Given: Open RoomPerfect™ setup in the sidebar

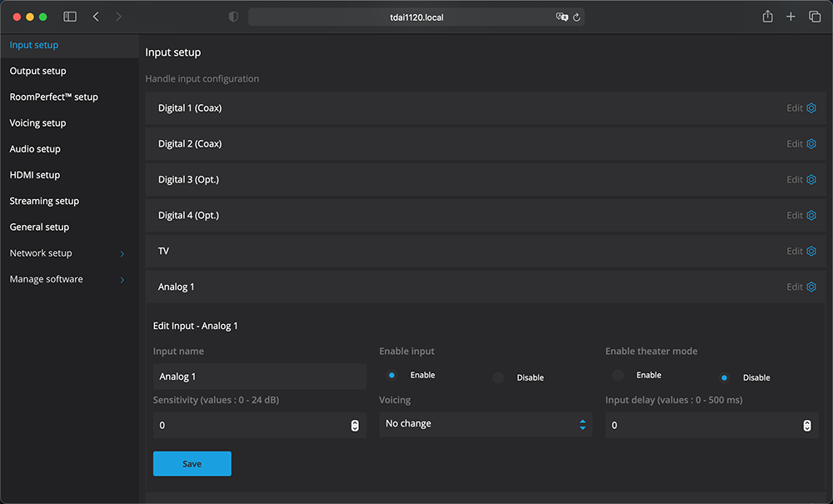Looking at the screenshot, I should pyautogui.click(x=53, y=97).
